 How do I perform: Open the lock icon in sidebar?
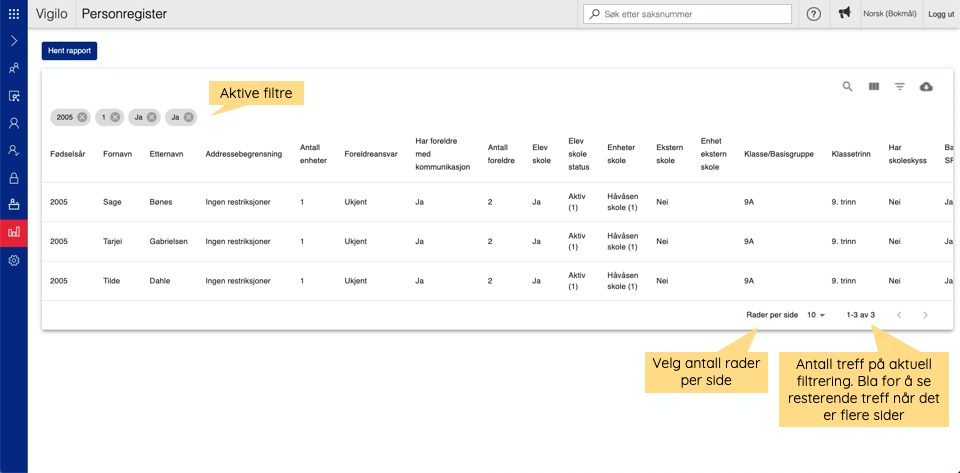pos(13,178)
